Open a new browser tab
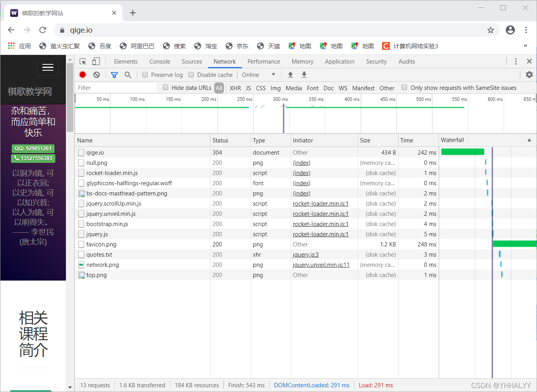This screenshot has width=537, height=392. click(133, 13)
